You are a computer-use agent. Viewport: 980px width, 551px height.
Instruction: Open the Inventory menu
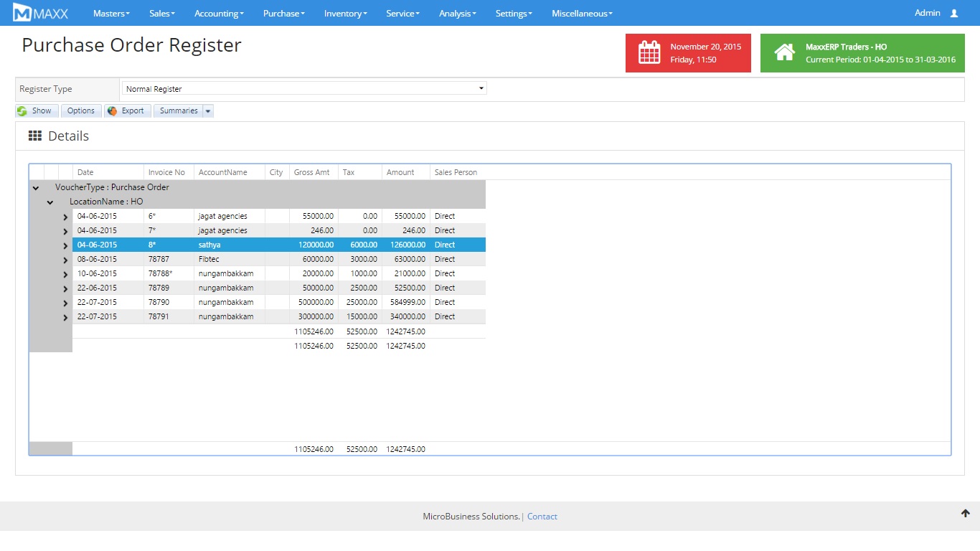click(345, 14)
